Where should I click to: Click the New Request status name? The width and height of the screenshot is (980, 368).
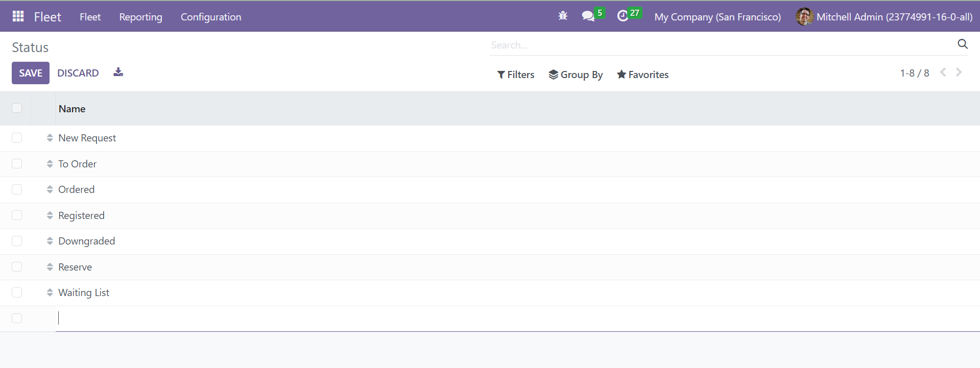pyautogui.click(x=87, y=138)
